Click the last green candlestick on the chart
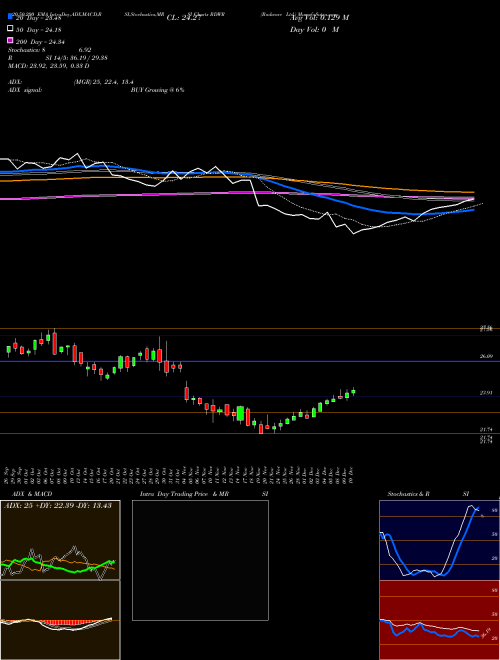500x660 pixels. click(354, 392)
